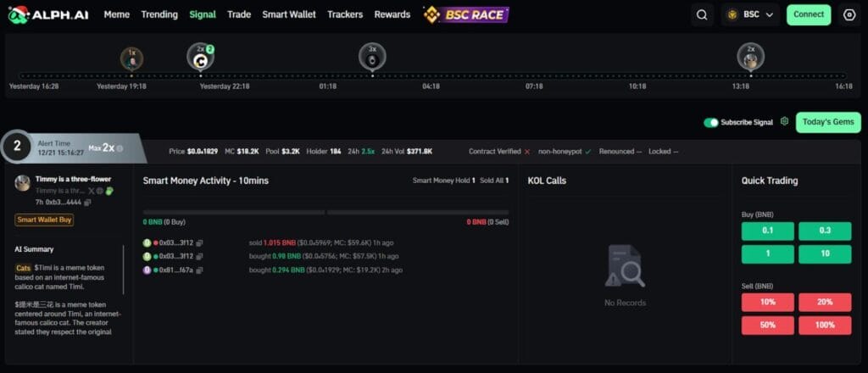Click the Smart Wallet Buy tag

[x=44, y=220]
